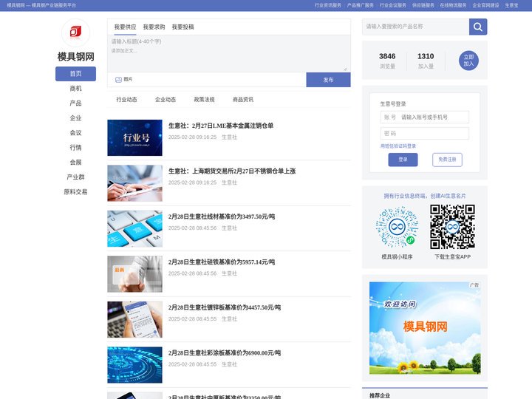Click the phone thumbnail of 镀锌板 article
This screenshot has width=532, height=399.
click(x=134, y=320)
